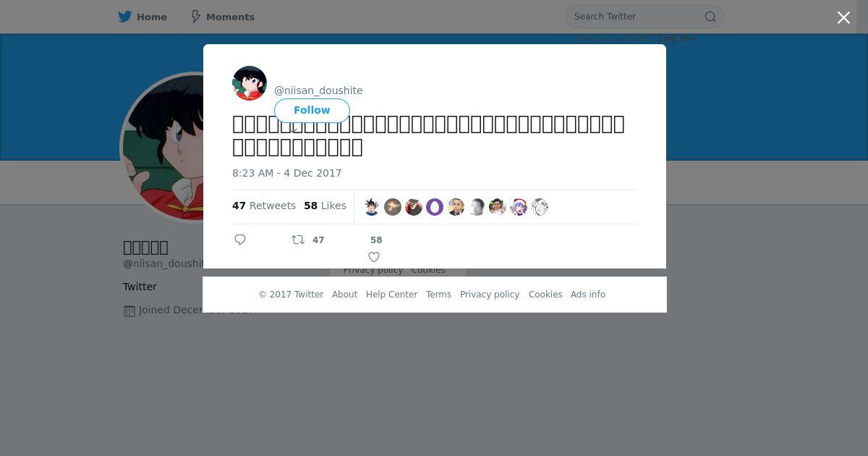Click the search magnifier icon
Screen dimensions: 868x456
click(710, 17)
